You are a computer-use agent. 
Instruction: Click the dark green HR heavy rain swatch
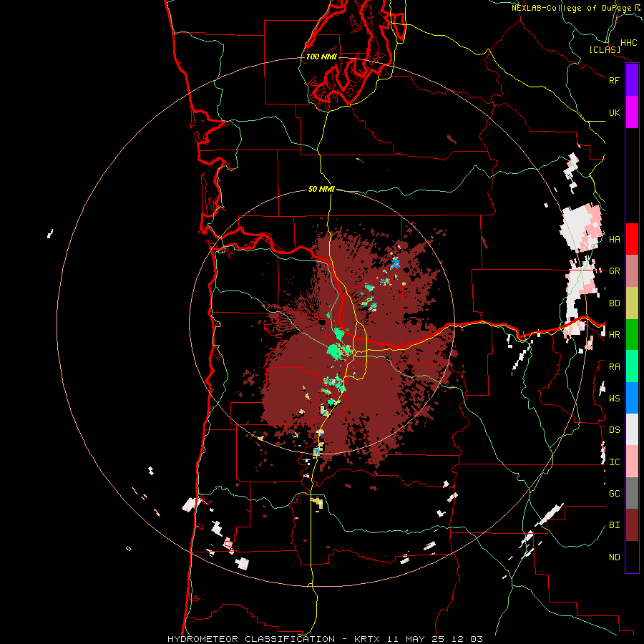(x=632, y=335)
